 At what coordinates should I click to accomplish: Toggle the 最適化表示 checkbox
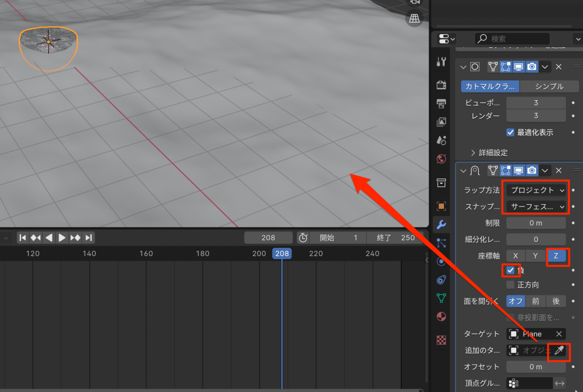[x=511, y=132]
